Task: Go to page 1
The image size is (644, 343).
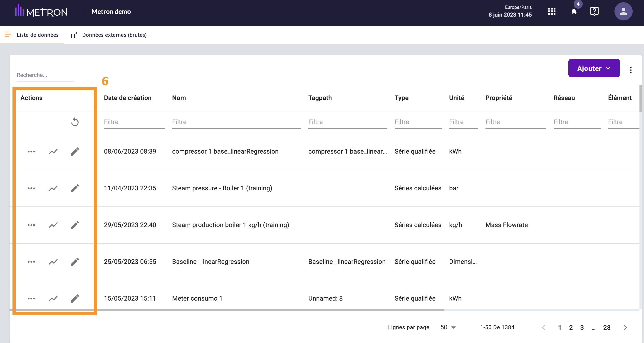Action: [560, 328]
